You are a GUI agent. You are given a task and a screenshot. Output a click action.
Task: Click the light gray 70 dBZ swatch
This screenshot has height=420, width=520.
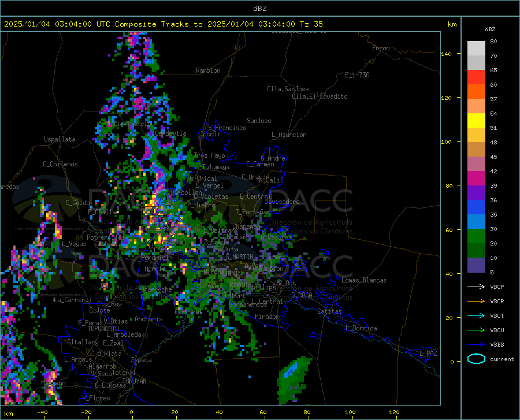click(476, 49)
